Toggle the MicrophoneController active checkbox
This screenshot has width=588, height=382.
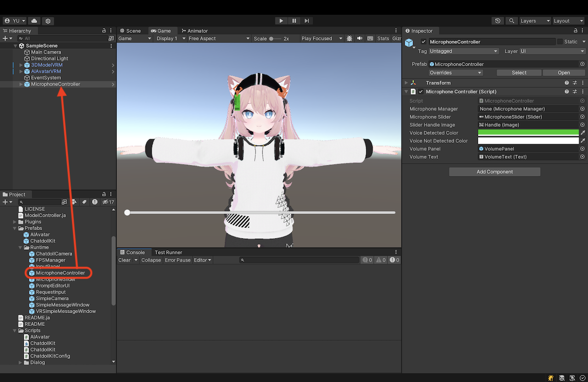pyautogui.click(x=424, y=42)
